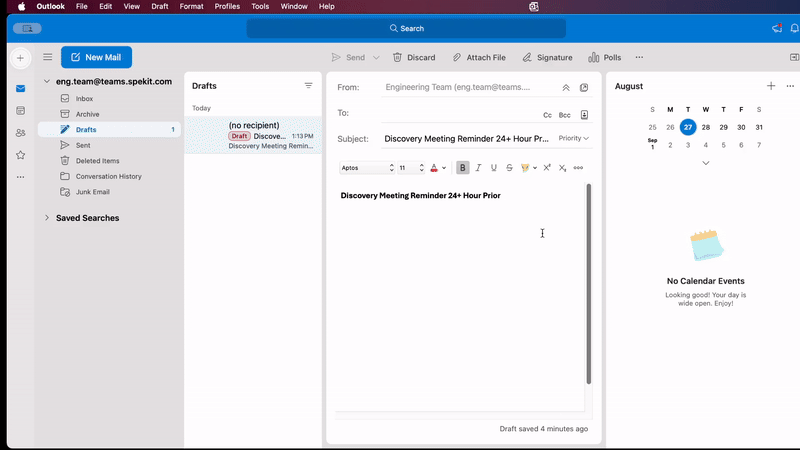
Task: Click the filter icon in Drafts list
Action: click(308, 86)
